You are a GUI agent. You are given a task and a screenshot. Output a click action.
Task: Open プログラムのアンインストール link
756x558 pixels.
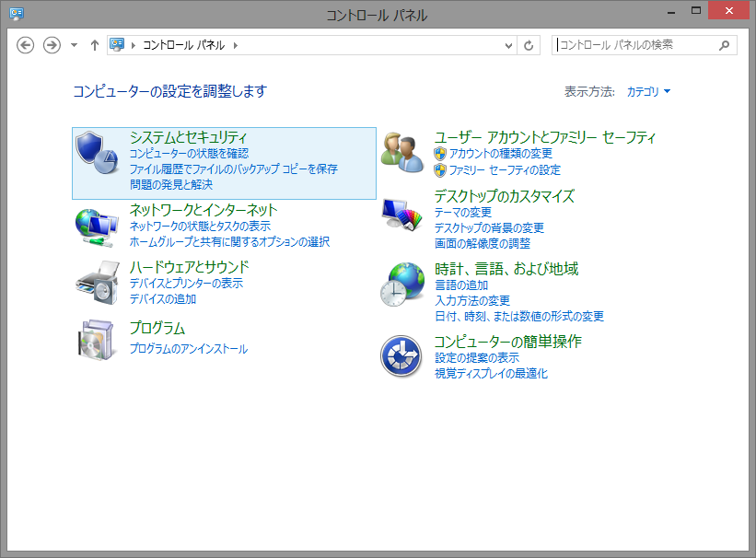tap(189, 349)
